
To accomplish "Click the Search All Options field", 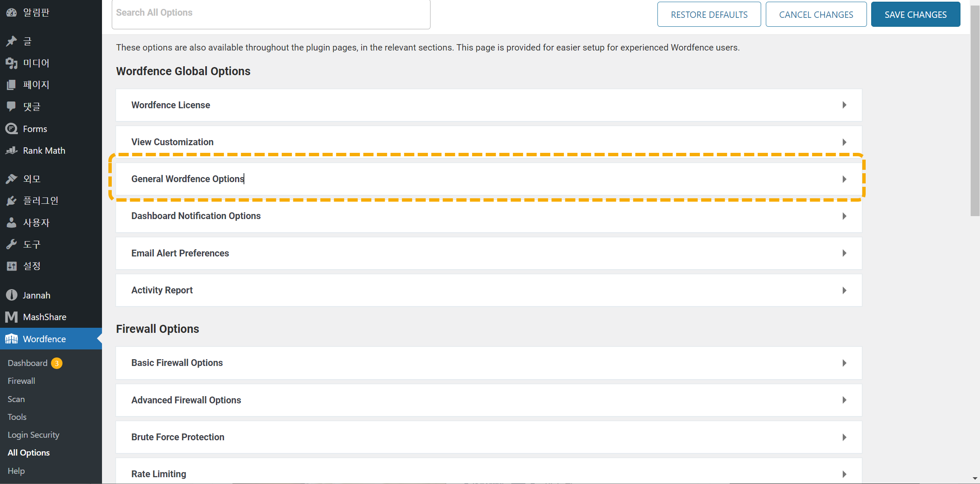I will point(271,13).
